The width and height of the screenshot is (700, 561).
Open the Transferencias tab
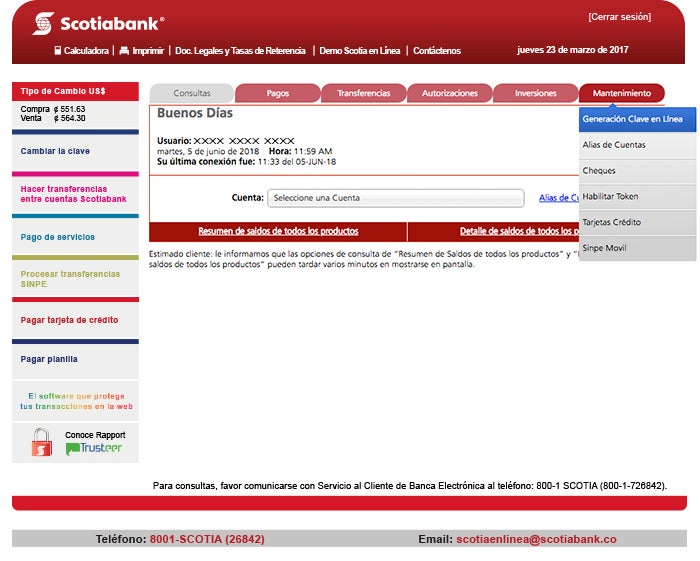click(x=363, y=93)
